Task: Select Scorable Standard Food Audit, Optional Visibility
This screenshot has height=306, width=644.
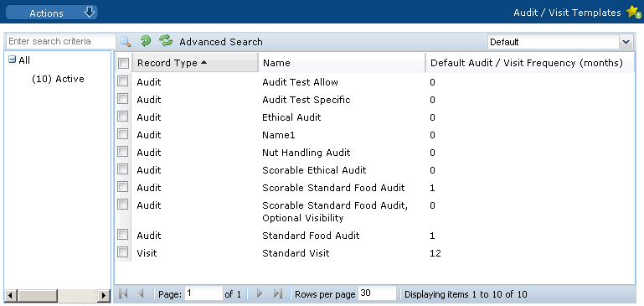Action: tap(335, 211)
